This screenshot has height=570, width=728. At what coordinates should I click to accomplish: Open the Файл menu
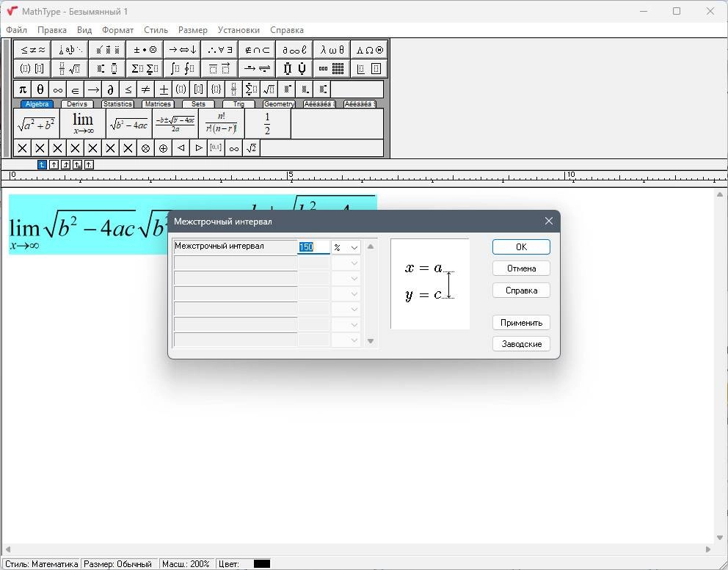tap(16, 30)
